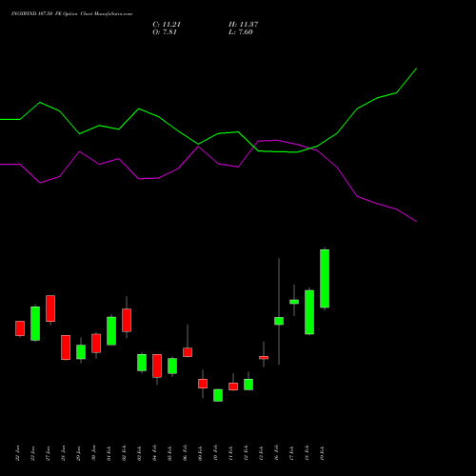Select the 27 Jan date label
The image size is (476, 476).
pos(48,453)
